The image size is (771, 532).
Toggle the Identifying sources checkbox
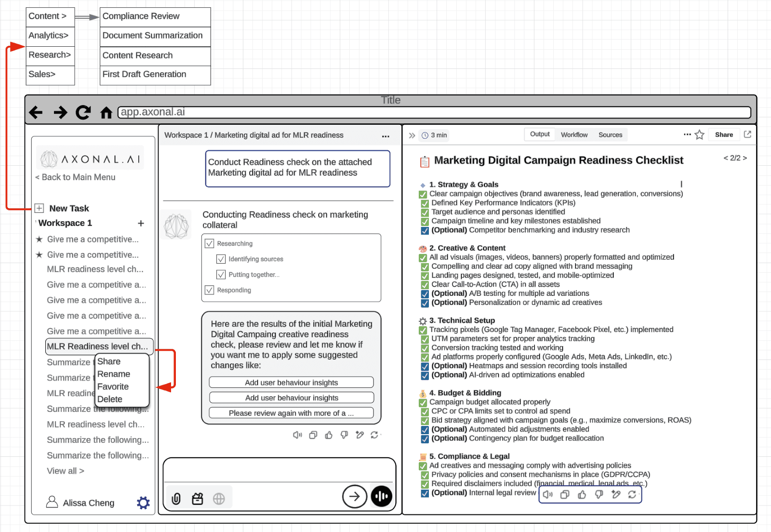[x=221, y=259]
